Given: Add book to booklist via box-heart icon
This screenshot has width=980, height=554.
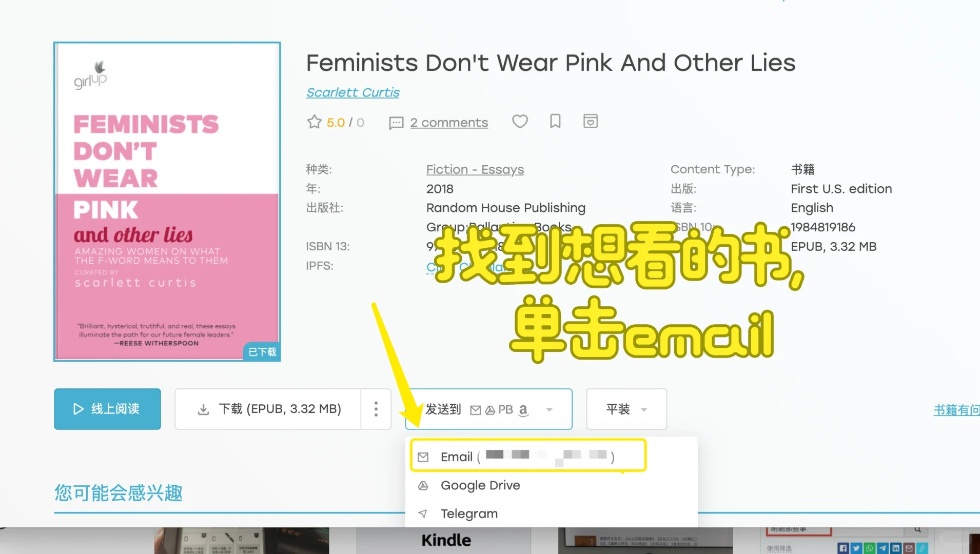Looking at the screenshot, I should [x=591, y=122].
